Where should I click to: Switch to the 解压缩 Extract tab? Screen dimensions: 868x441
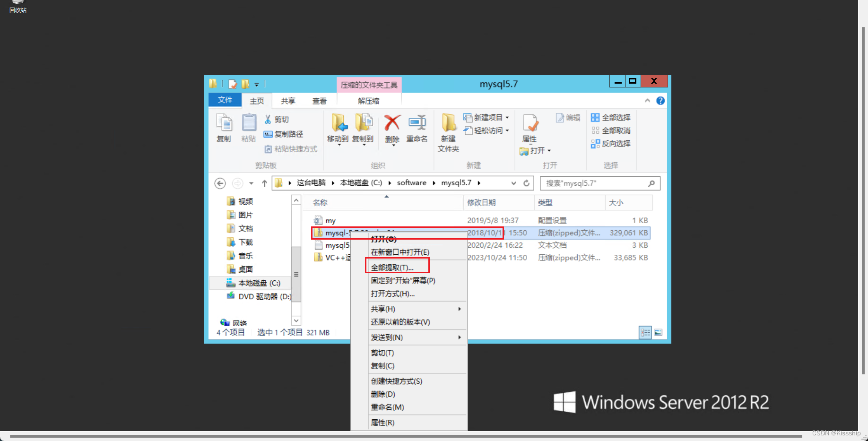369,101
